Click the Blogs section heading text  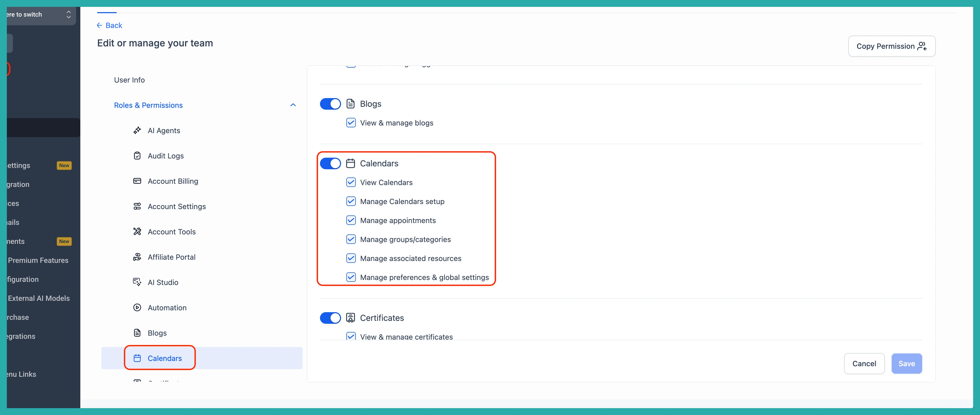[x=370, y=104]
